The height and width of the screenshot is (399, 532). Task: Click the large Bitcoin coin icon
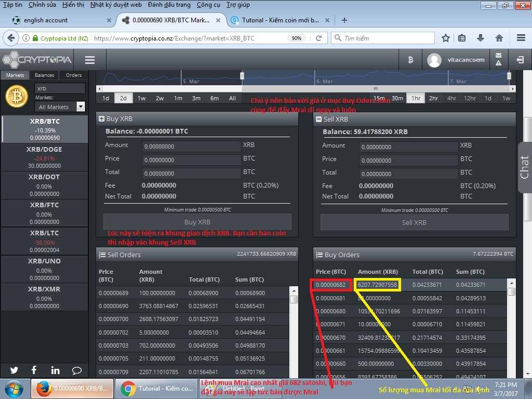pos(17,96)
